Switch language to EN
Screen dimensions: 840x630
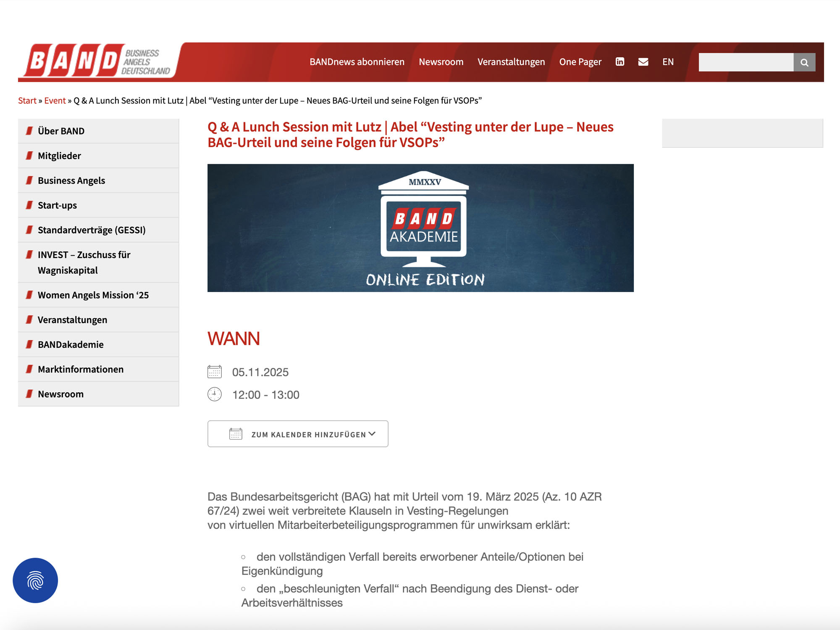pos(668,62)
